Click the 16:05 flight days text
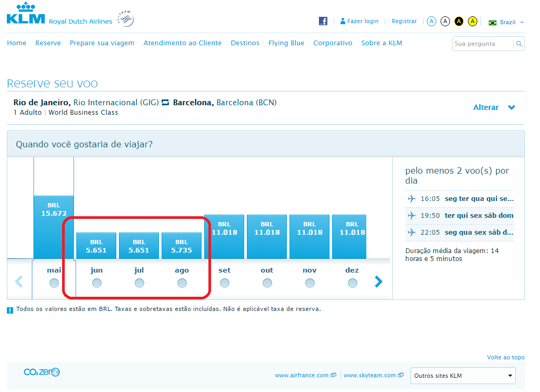Image resolution: width=540 pixels, height=392 pixels. click(x=479, y=198)
